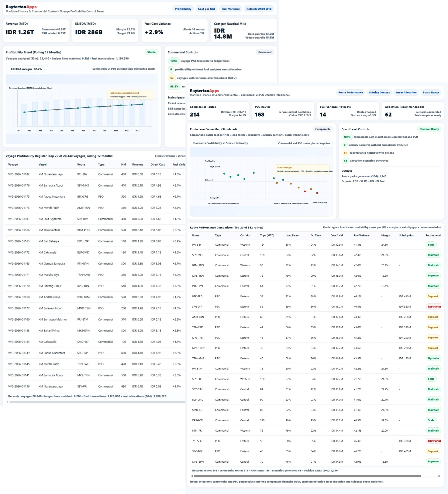Click the green 0 badge in Board Level Controls

point(344,145)
